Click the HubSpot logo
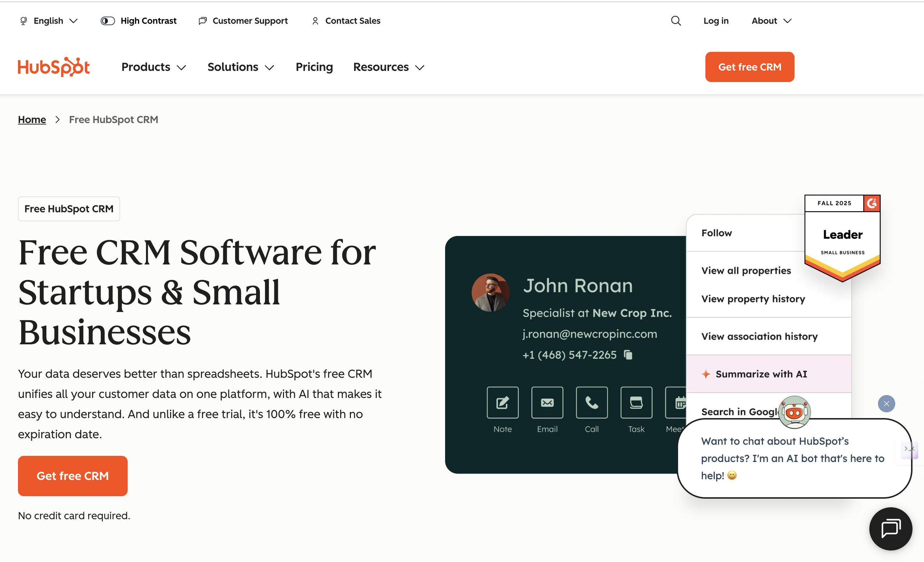This screenshot has height=562, width=924. click(x=54, y=67)
